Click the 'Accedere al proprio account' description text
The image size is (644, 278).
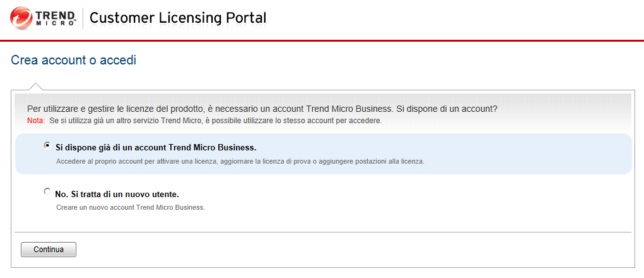coord(240,161)
